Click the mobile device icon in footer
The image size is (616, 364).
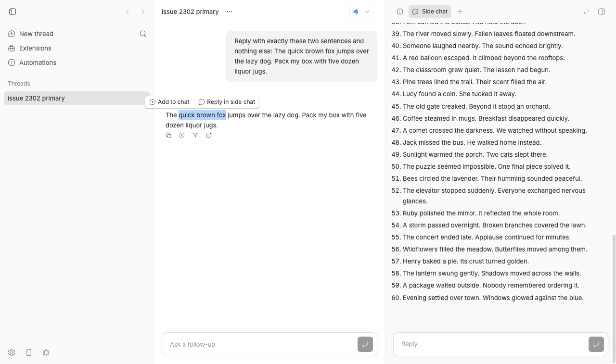(29, 352)
